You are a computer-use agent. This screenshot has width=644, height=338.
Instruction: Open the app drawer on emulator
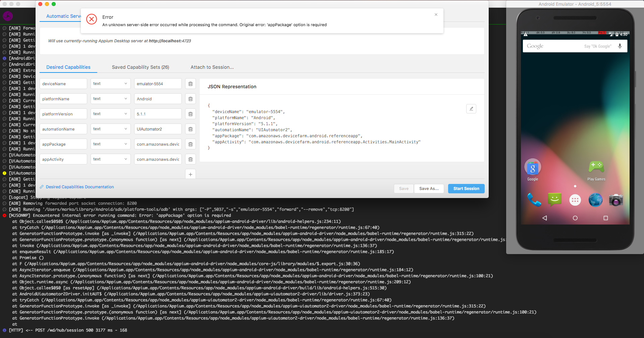575,200
